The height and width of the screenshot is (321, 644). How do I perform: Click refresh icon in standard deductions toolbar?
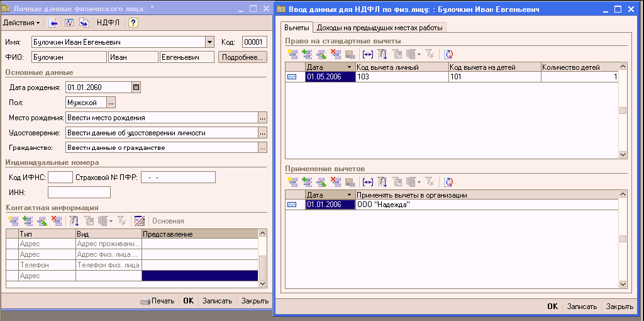448,54
